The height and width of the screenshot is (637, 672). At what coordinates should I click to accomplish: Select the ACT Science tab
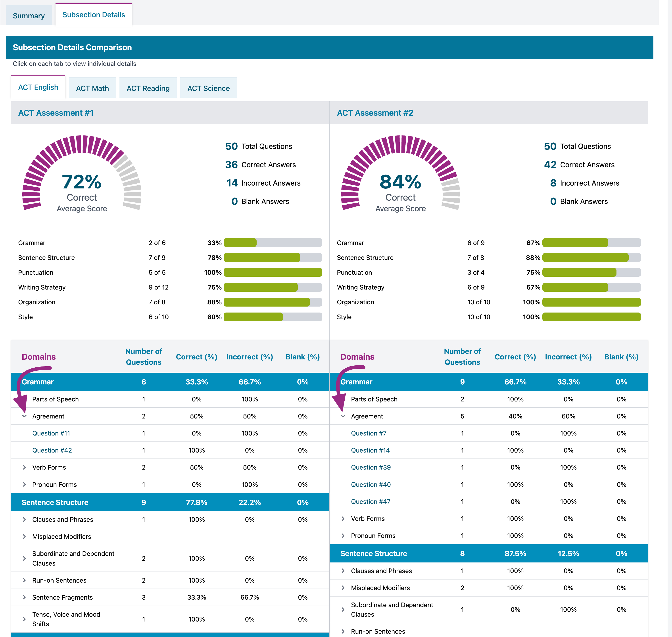pos(208,88)
